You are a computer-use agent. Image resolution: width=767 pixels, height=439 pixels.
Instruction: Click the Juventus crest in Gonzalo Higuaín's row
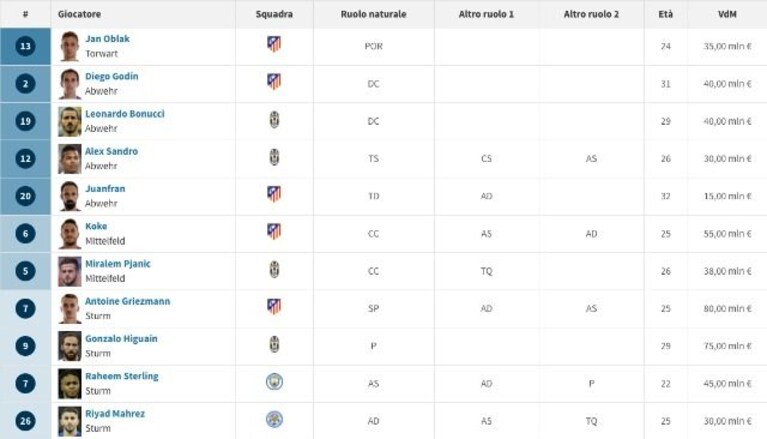(x=274, y=345)
